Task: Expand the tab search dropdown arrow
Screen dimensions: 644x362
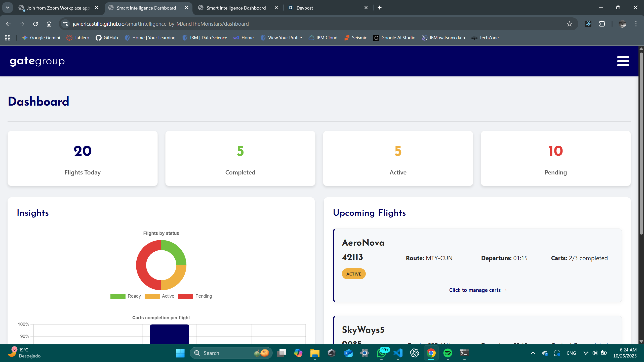Action: point(8,8)
